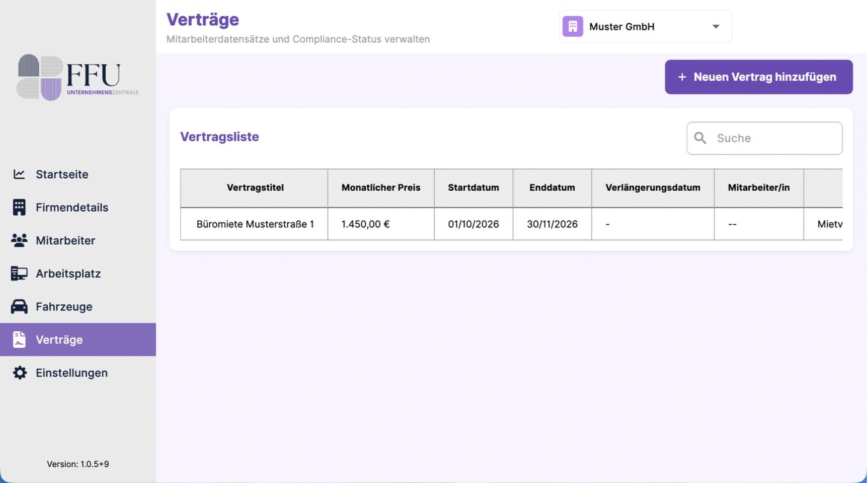Click the Verträge document icon
868x483 pixels.
(19, 340)
